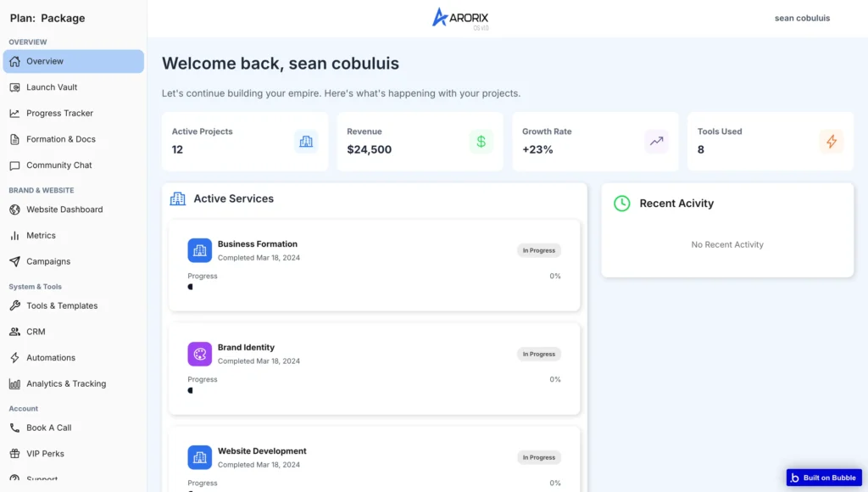Open Community Chat in sidebar
Image resolution: width=868 pixels, height=492 pixels.
[74, 165]
